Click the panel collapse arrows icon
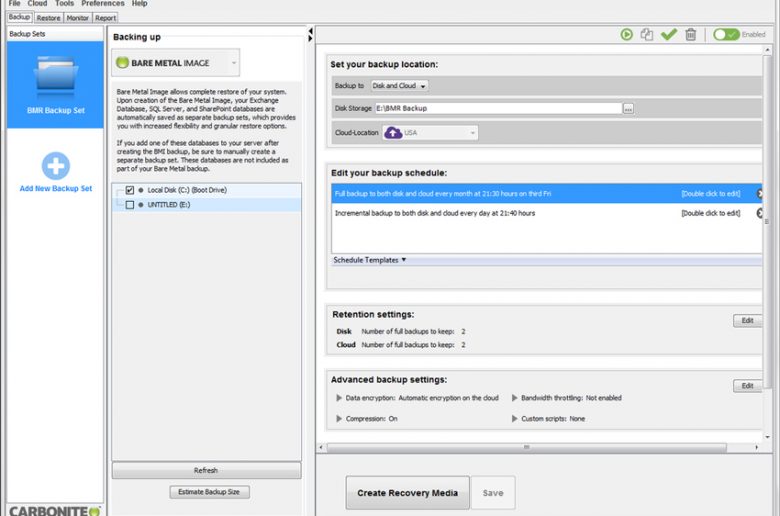The width and height of the screenshot is (780, 516). (310, 34)
